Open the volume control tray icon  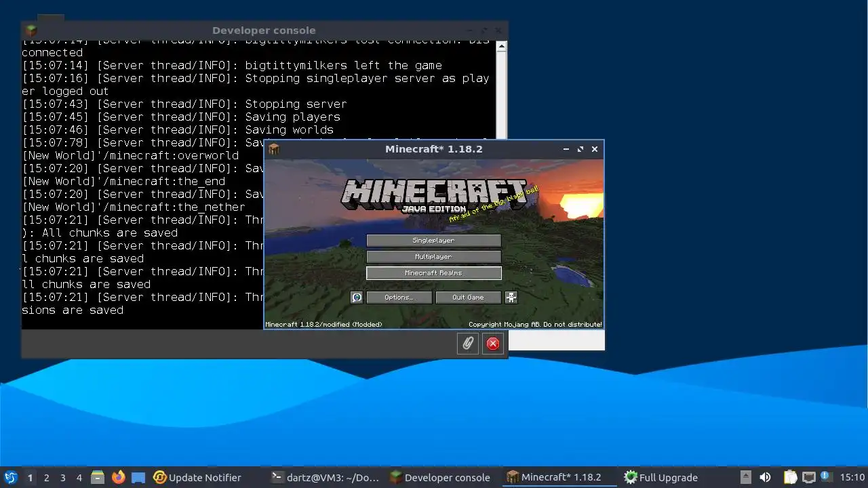[x=765, y=477]
